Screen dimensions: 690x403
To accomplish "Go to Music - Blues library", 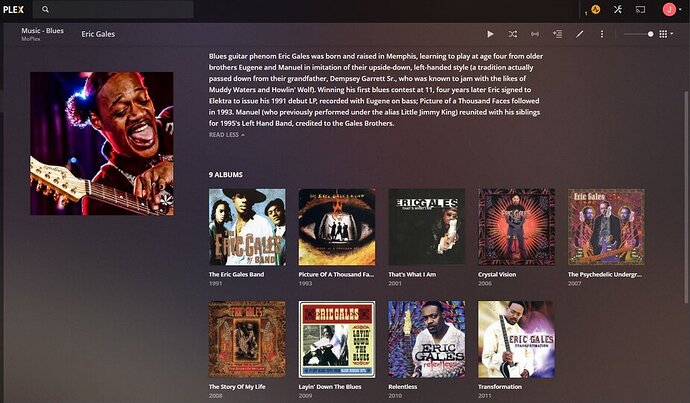I will 42,31.
